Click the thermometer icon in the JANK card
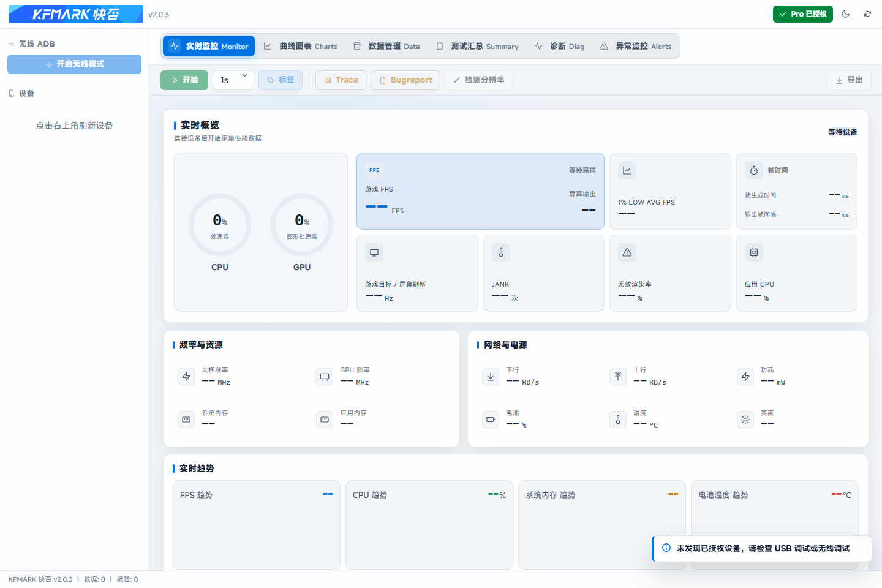 [x=501, y=252]
